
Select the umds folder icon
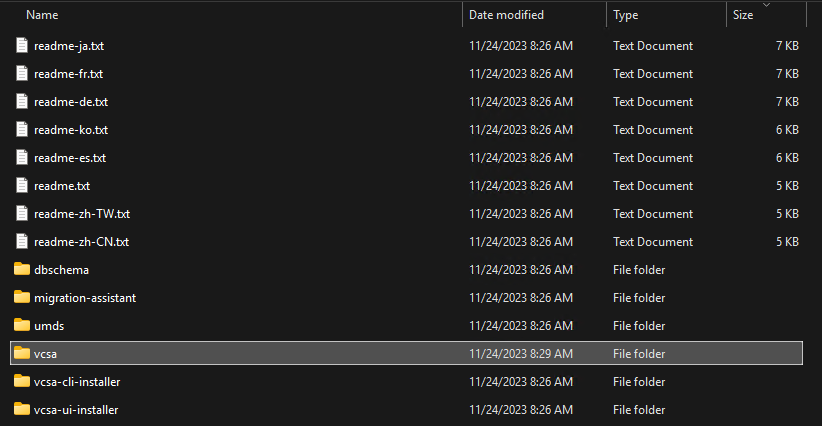click(x=22, y=326)
